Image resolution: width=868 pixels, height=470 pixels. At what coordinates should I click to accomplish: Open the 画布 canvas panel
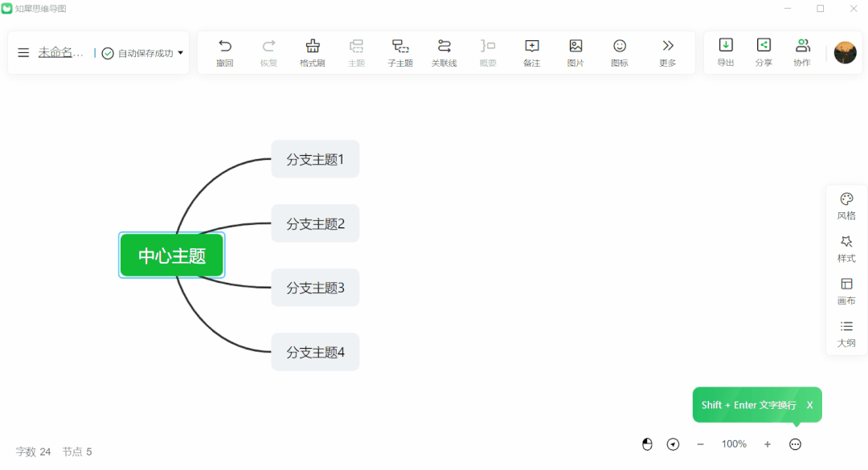point(846,292)
